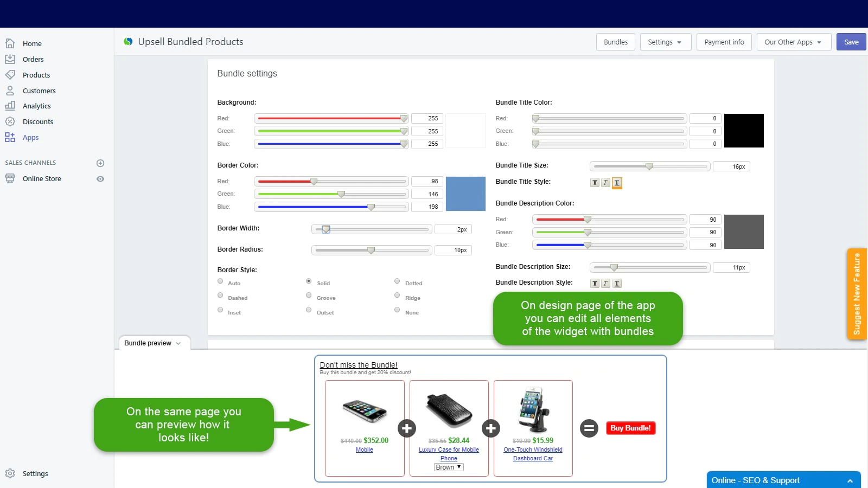Click the Border Radius slider handle
This screenshot has height=488, width=868.
pyautogui.click(x=371, y=251)
